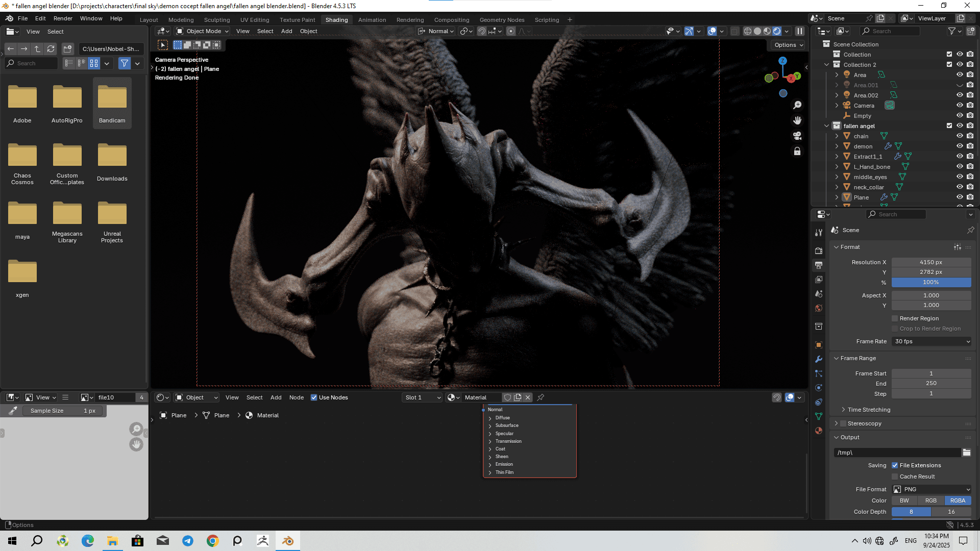Switch to solid viewport shading
This screenshot has width=980, height=551.
point(757,31)
